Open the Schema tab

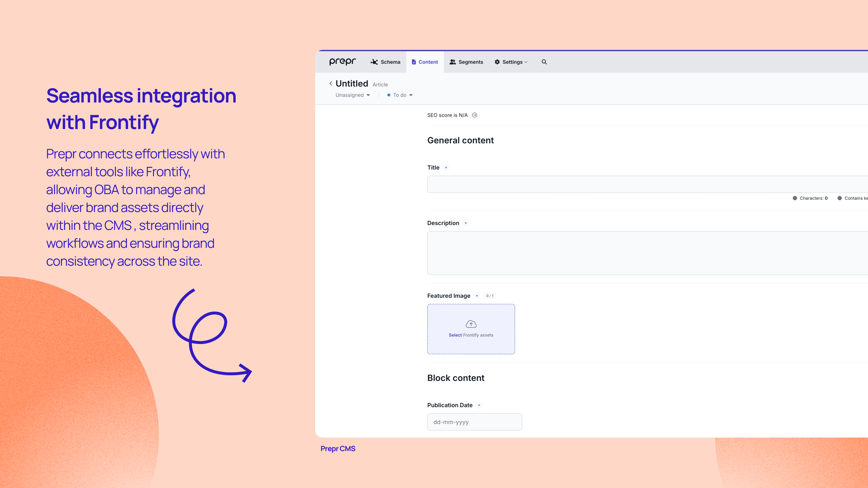tap(385, 62)
